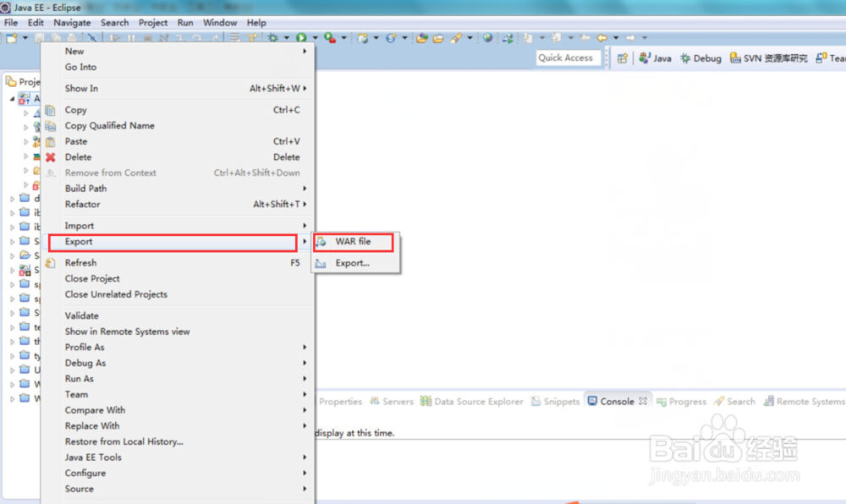Open the Build Path submenu
The image size is (846, 504).
[178, 188]
